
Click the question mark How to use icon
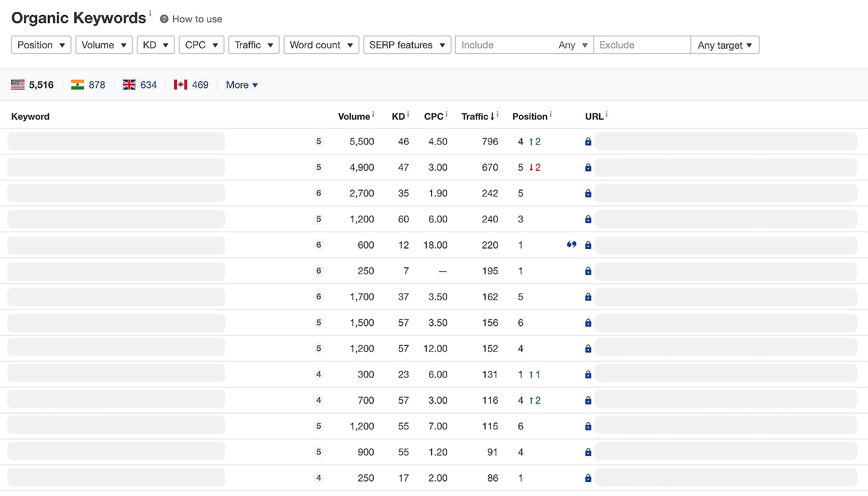[164, 19]
